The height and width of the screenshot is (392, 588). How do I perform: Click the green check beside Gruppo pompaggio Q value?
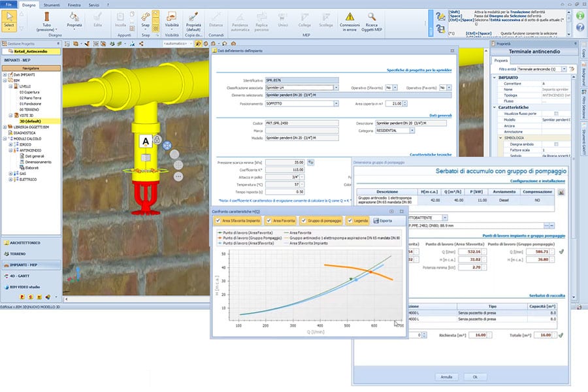(561, 252)
